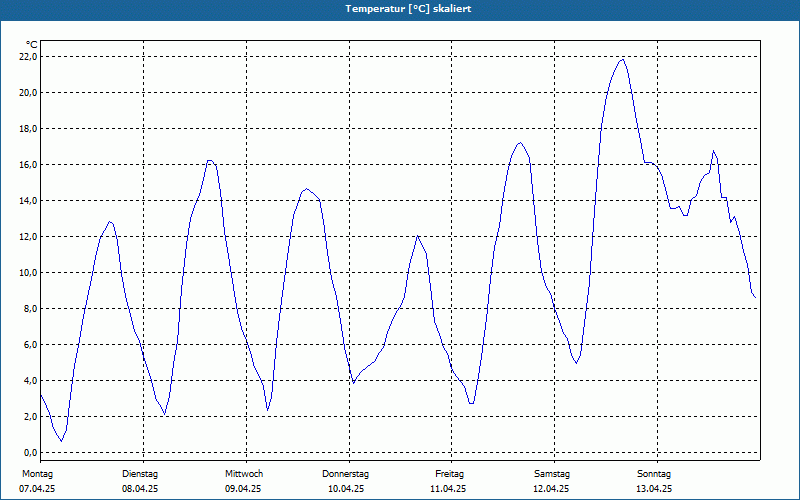Click the 6,0 y-axis label
Image resolution: width=800 pixels, height=500 pixels.
coord(30,344)
